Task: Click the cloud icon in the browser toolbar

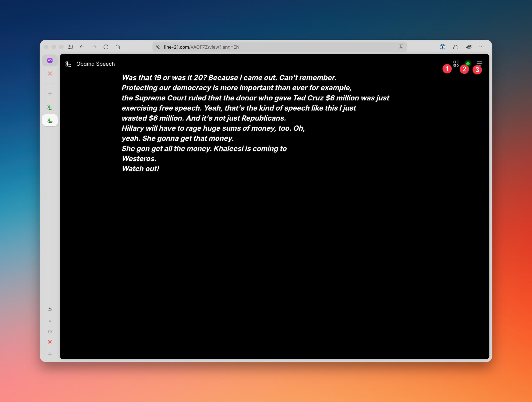Action: pos(456,47)
